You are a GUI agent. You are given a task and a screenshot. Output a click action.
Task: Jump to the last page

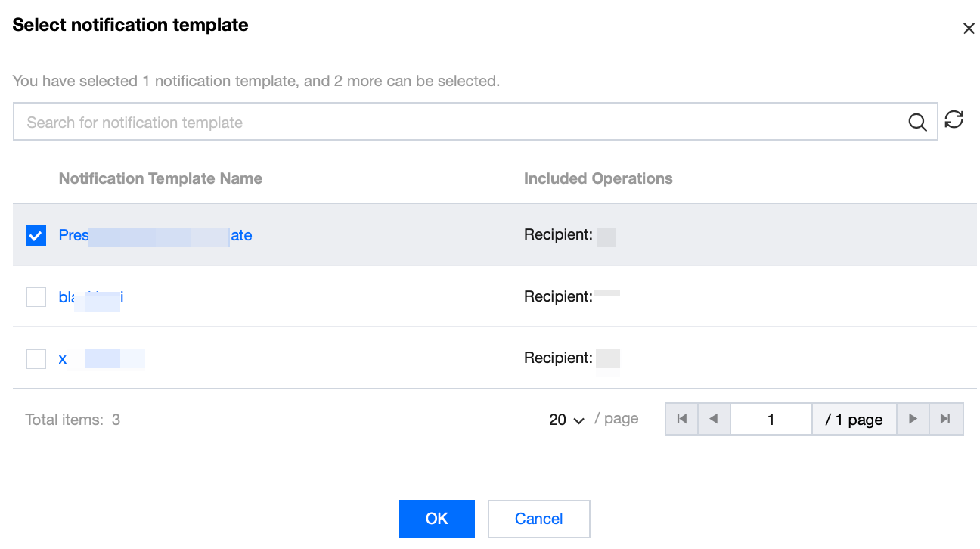pyautogui.click(x=945, y=419)
